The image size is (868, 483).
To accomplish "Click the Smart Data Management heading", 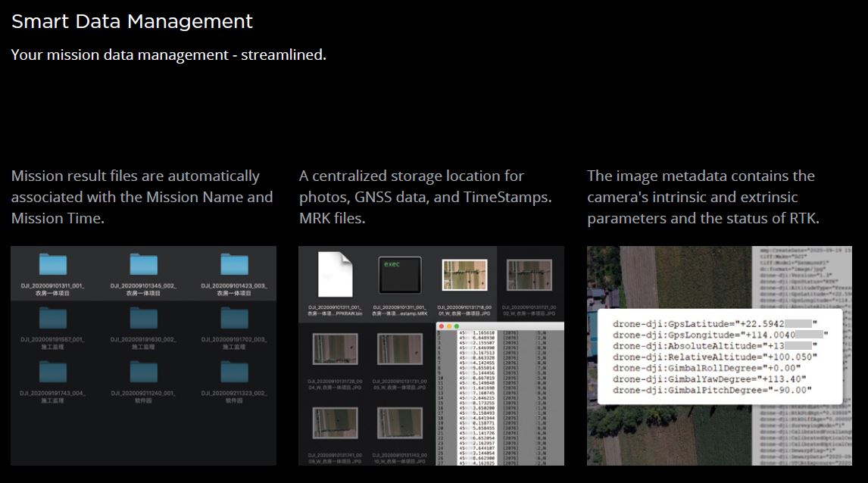I will (132, 21).
